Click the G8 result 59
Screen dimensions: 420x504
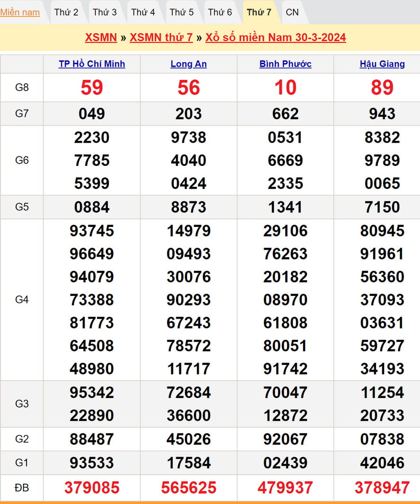92,87
